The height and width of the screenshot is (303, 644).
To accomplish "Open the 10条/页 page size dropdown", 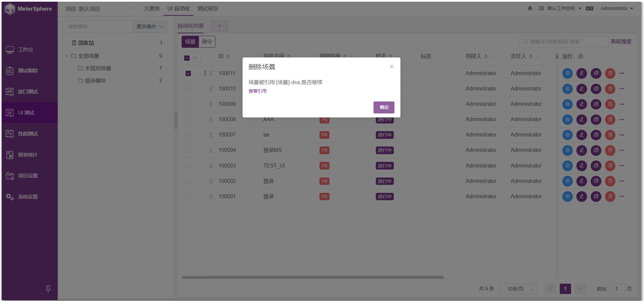I will pyautogui.click(x=518, y=289).
